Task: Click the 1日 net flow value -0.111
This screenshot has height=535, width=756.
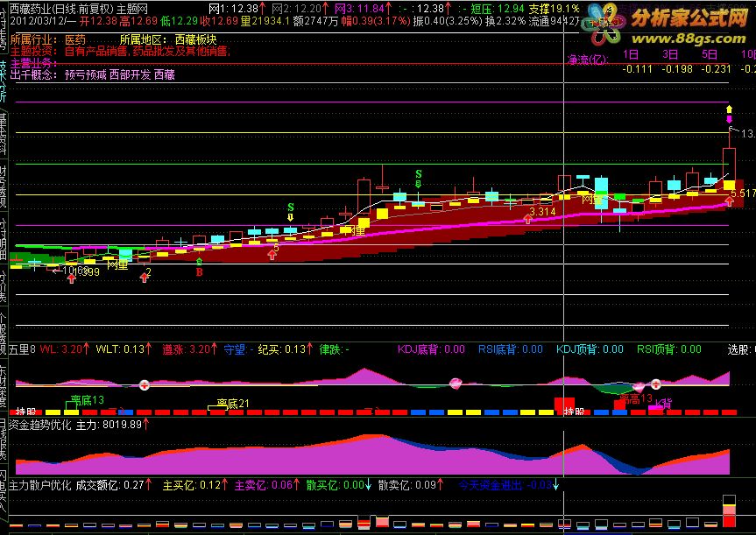Action: click(x=637, y=69)
